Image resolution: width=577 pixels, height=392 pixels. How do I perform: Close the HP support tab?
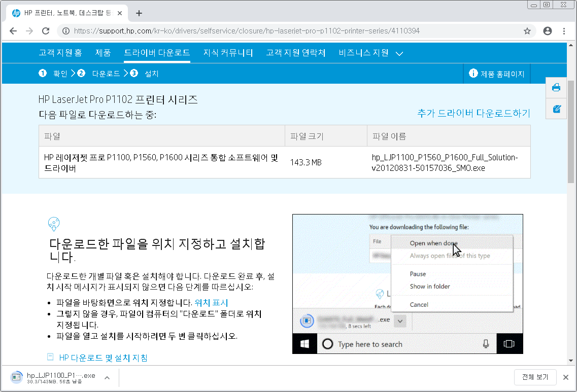pos(120,13)
